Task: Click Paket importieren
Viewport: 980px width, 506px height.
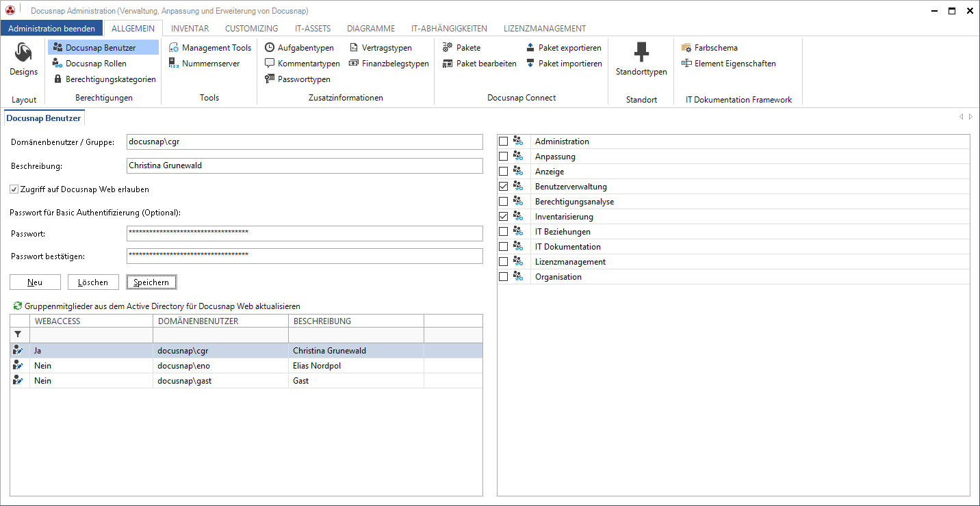Action: [564, 64]
